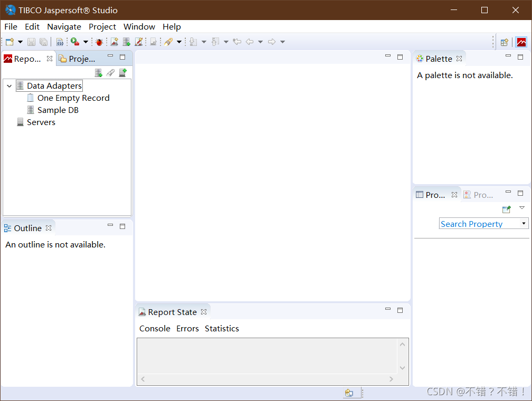Collapse the Data Adapters tree node
The image size is (532, 401).
9,86
